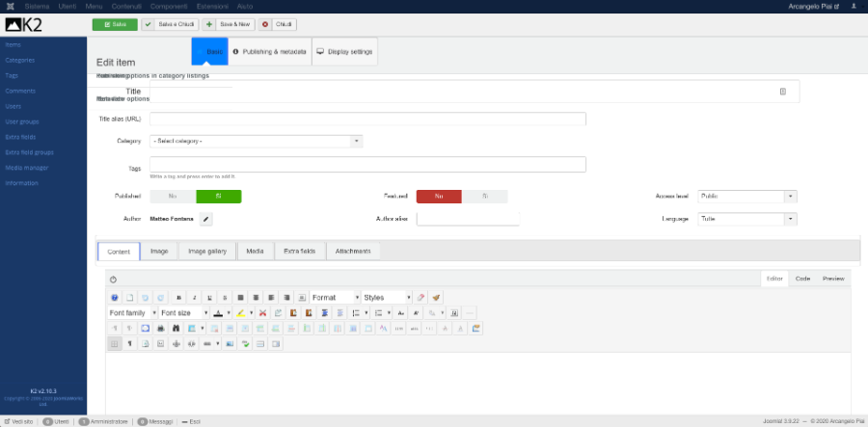Click the broom Clean up code icon
The width and height of the screenshot is (868, 427).
click(x=436, y=297)
